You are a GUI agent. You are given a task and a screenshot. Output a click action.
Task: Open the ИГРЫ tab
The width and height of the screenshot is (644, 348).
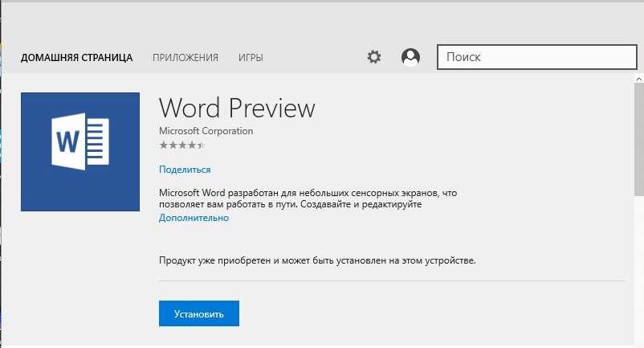(251, 58)
